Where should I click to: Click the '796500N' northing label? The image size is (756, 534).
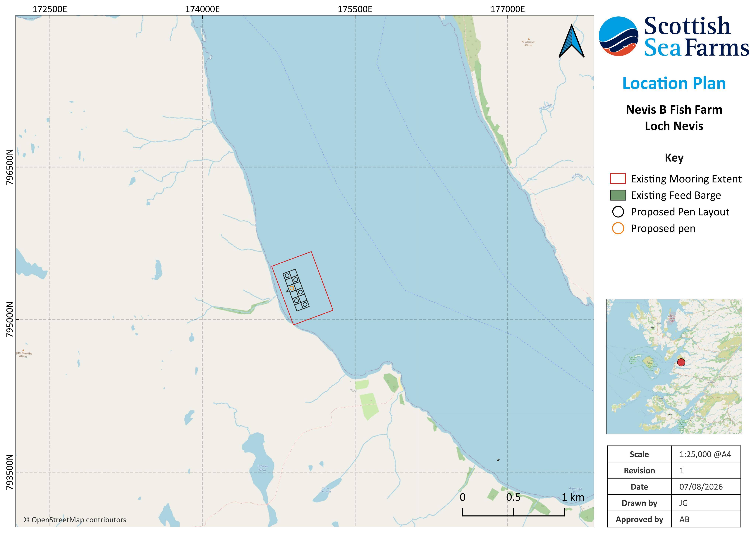10,167
